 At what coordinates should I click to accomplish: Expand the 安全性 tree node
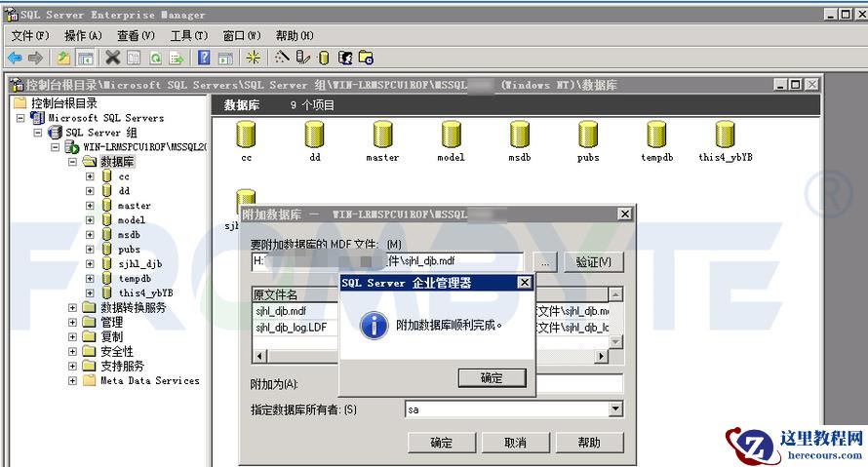pos(72,351)
